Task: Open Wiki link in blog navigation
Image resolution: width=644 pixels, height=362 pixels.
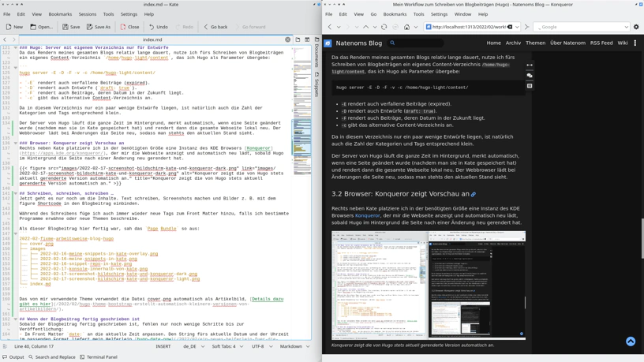Action: (x=623, y=43)
